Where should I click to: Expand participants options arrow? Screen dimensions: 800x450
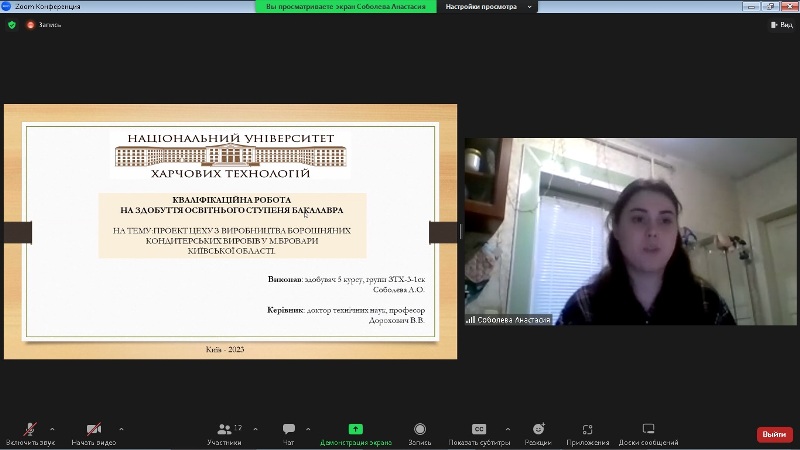(x=255, y=429)
